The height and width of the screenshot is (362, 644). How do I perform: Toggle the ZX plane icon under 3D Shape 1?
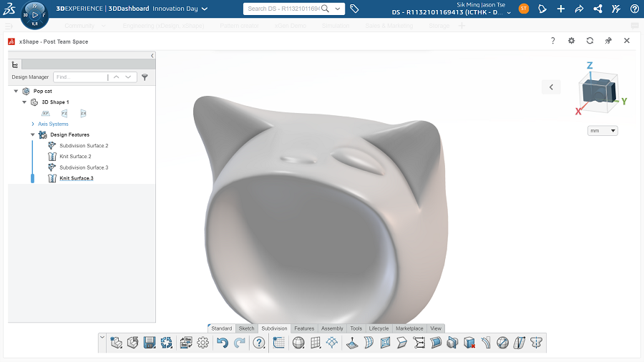point(83,113)
